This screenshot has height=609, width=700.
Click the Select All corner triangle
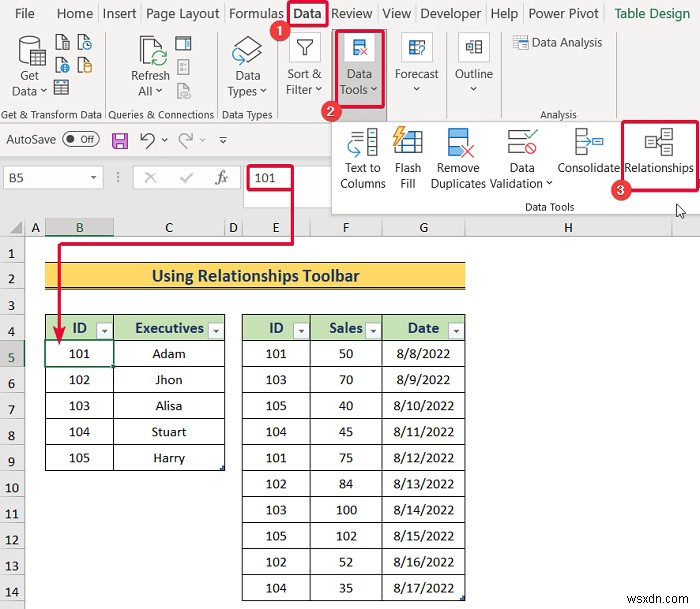click(16, 228)
